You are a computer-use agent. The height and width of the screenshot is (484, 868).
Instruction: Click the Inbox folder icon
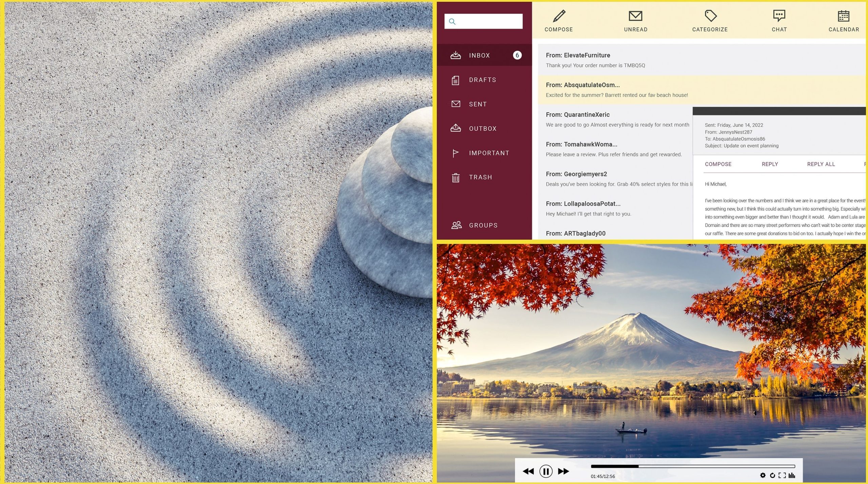[455, 56]
